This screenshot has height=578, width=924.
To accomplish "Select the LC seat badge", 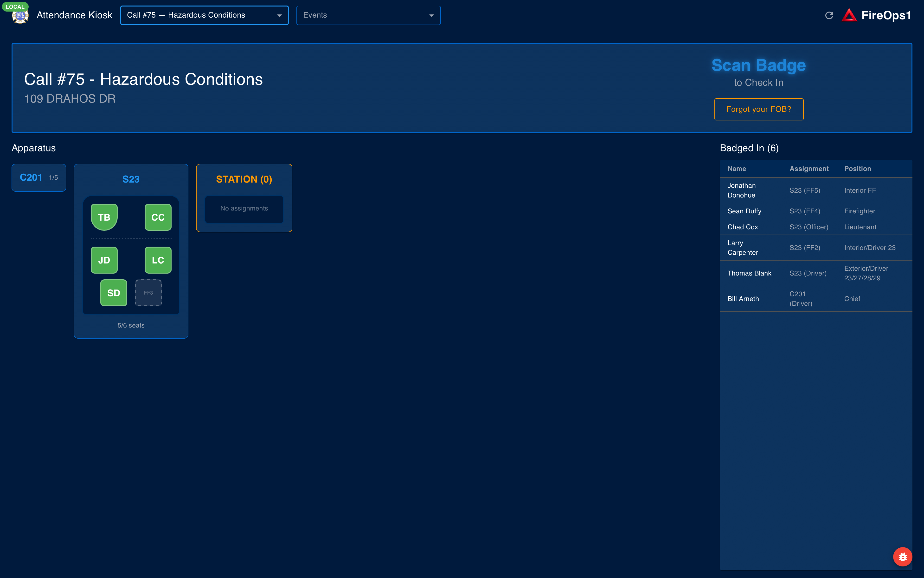I will pos(158,260).
